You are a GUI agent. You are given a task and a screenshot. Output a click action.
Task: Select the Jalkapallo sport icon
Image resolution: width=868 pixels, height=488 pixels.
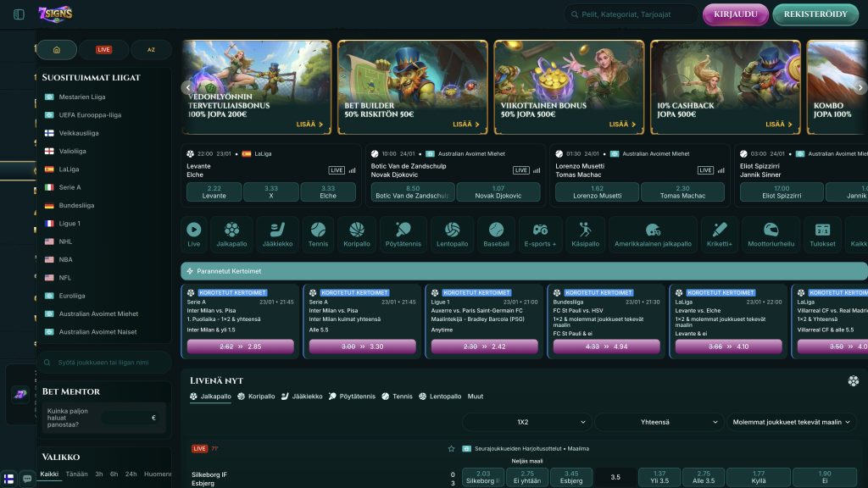click(x=231, y=234)
